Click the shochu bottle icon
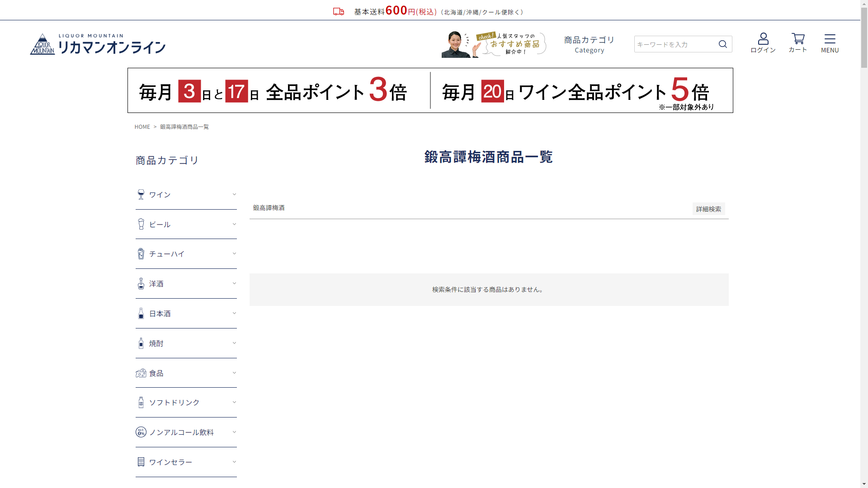 141,343
